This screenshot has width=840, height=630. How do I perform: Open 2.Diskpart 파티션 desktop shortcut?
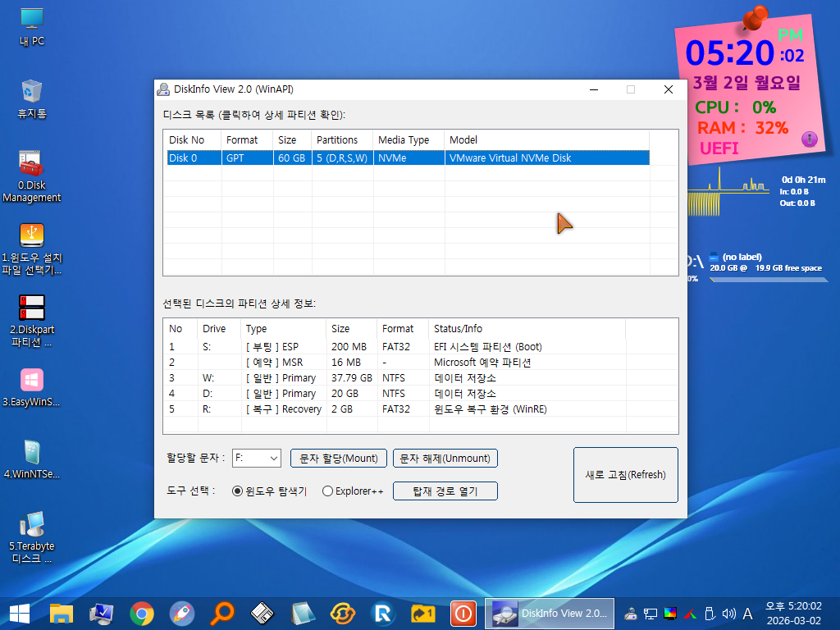coord(32,322)
